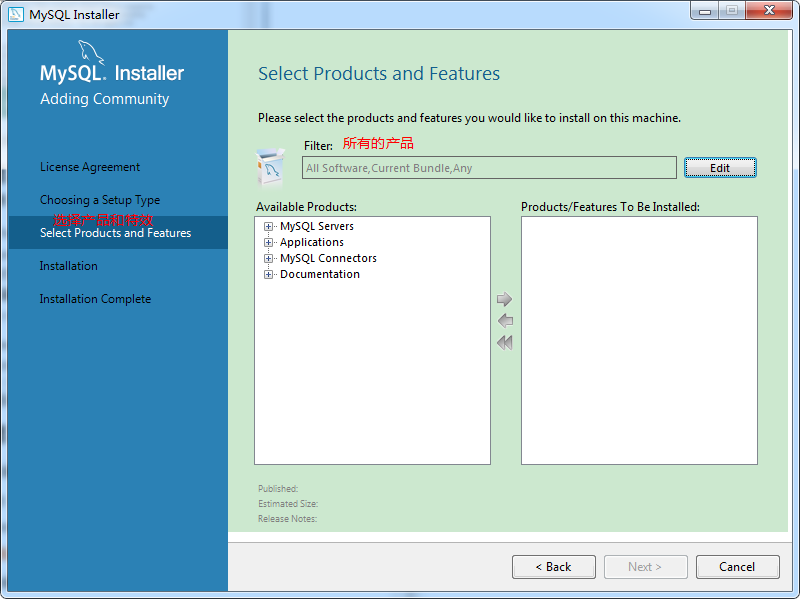Expand the MySQL Connectors tree node

point(268,259)
